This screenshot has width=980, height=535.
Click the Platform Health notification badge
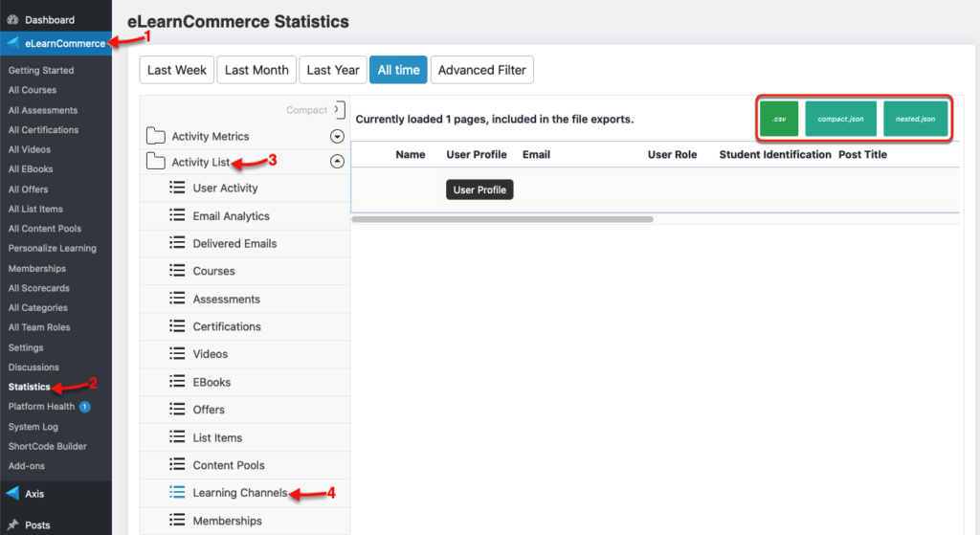(85, 406)
